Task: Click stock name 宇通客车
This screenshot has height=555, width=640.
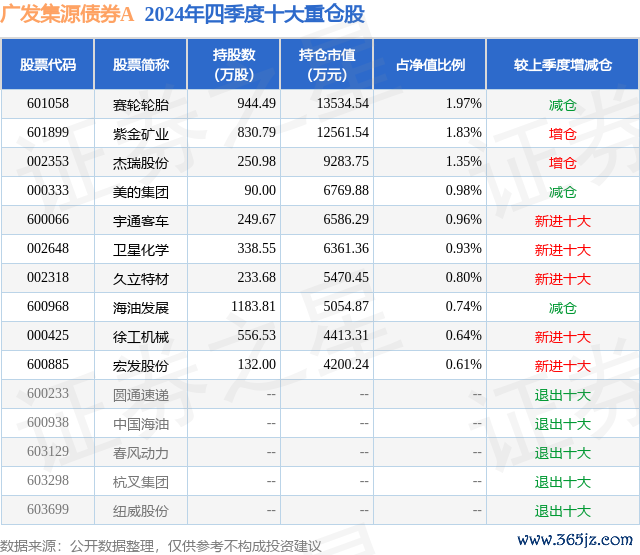Action: click(141, 221)
